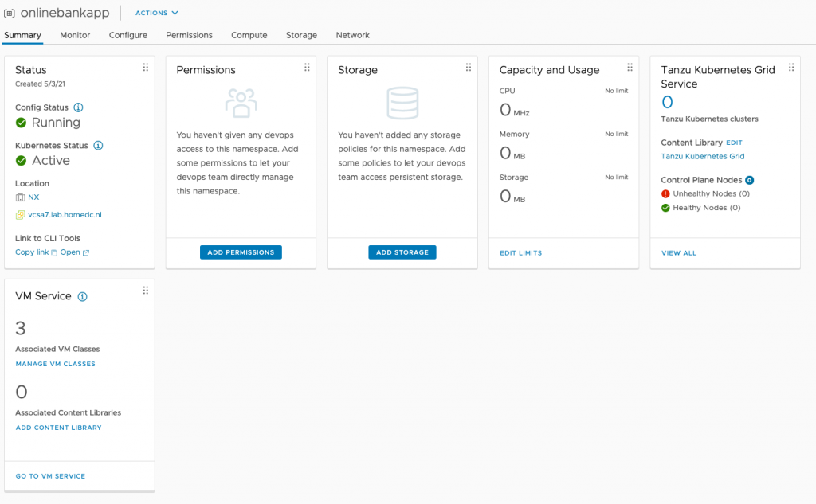
Task: Open the Actions dropdown menu
Action: [156, 13]
